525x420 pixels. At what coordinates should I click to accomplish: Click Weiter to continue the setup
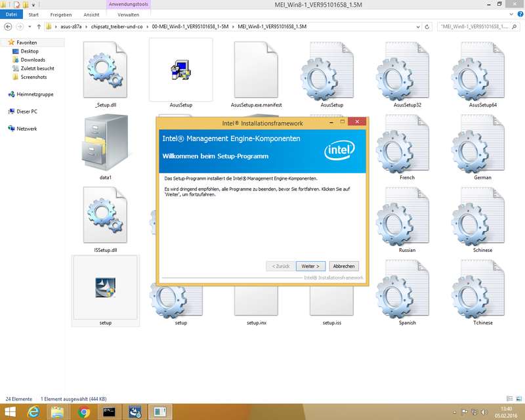tap(310, 266)
